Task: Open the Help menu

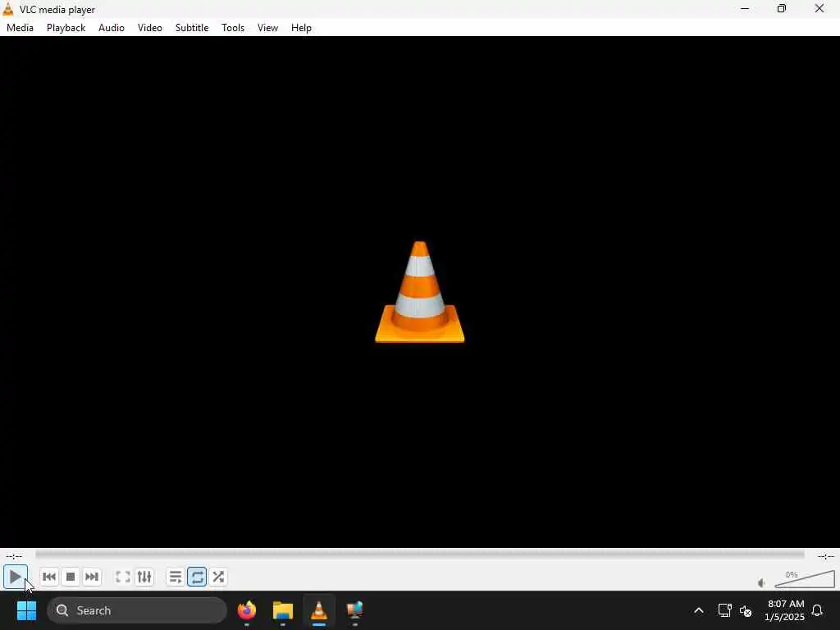Action: 302,28
